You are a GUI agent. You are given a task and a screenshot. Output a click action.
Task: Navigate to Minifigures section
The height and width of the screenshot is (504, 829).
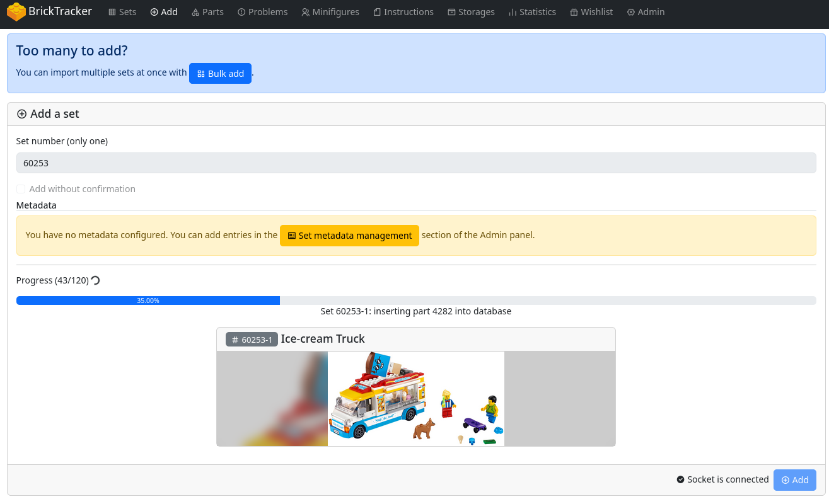click(330, 12)
